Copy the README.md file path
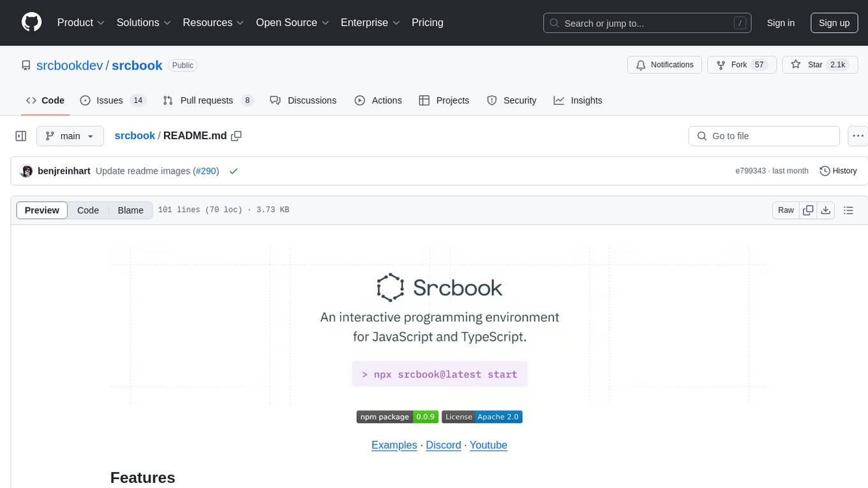Viewport: 868px width, 488px height. click(236, 136)
